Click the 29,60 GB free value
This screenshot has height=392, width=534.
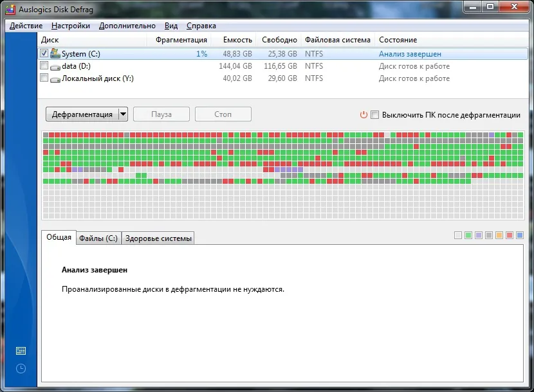coord(282,78)
